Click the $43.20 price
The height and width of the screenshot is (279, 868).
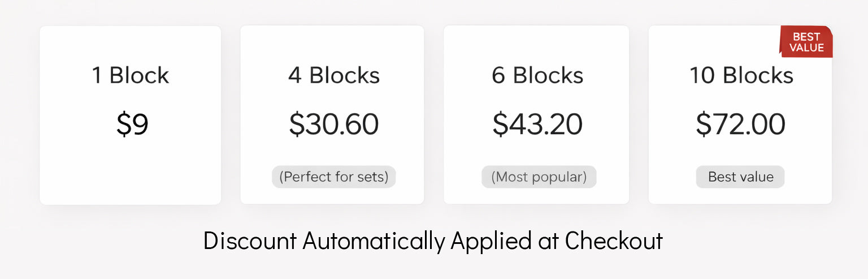[x=537, y=124]
